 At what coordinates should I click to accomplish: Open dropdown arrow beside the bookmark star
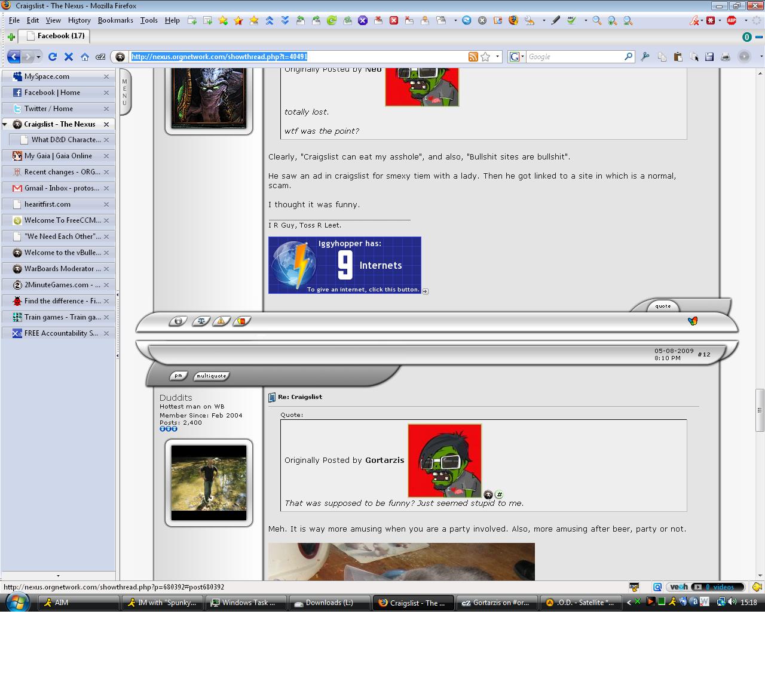(497, 57)
